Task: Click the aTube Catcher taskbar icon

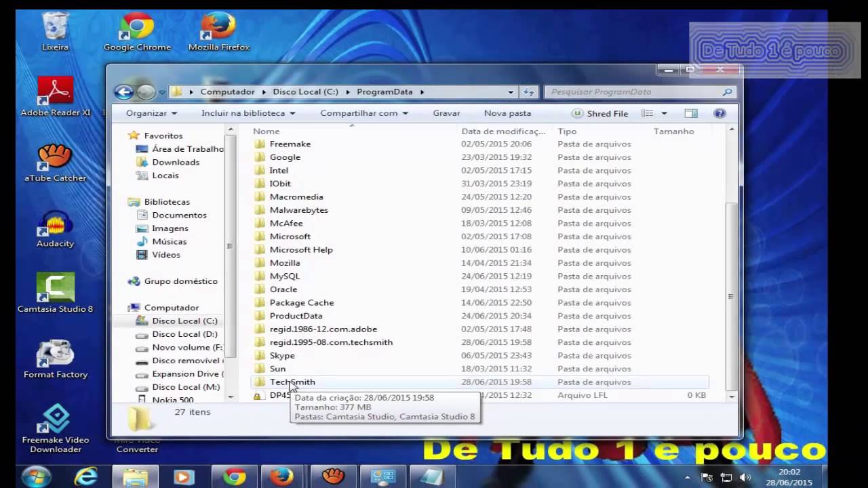Action: click(333, 476)
